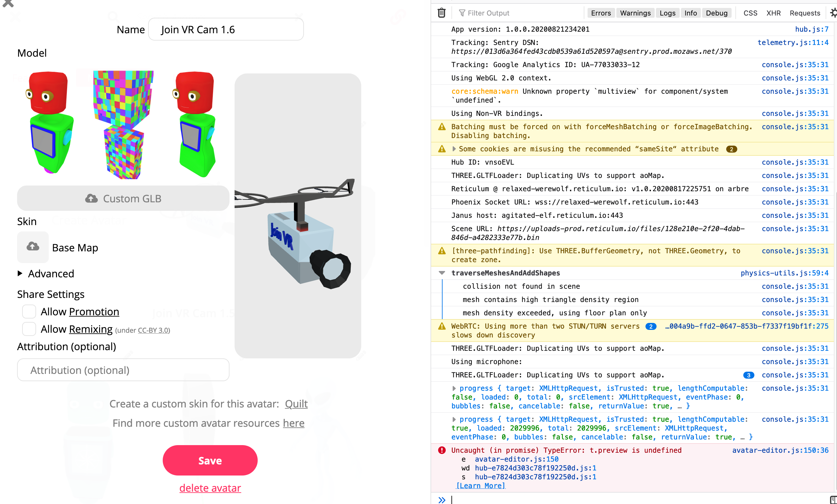Click the Hub ID: vnsoEVL log line
This screenshot has height=504, width=837.
coord(482,162)
